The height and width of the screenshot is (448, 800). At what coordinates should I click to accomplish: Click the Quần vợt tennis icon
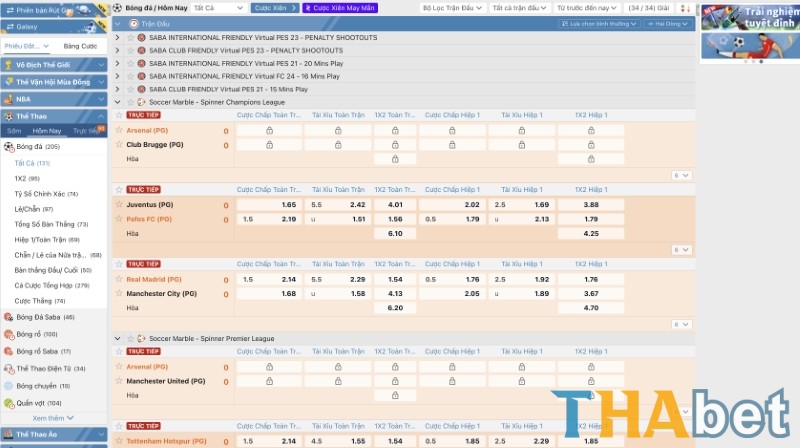(9, 403)
